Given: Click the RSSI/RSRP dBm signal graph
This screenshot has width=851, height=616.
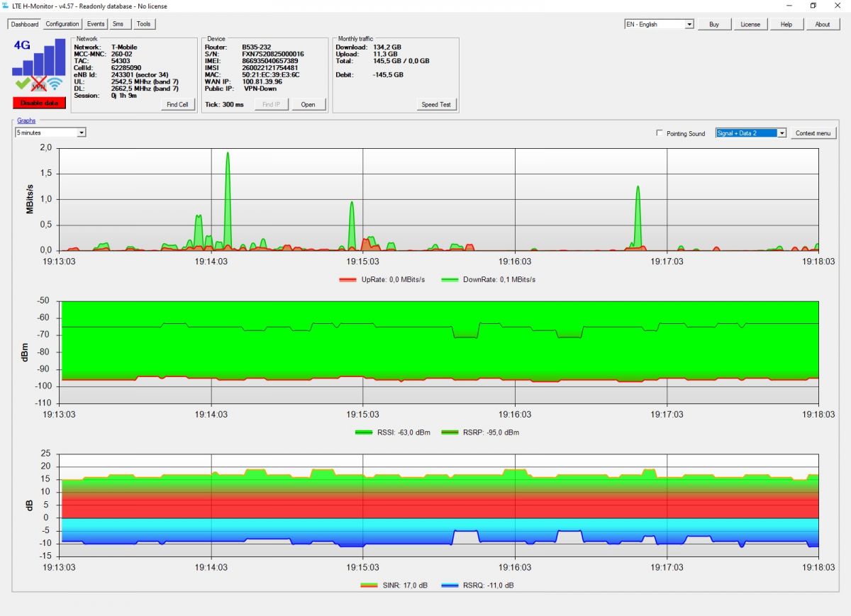Looking at the screenshot, I should (x=440, y=352).
